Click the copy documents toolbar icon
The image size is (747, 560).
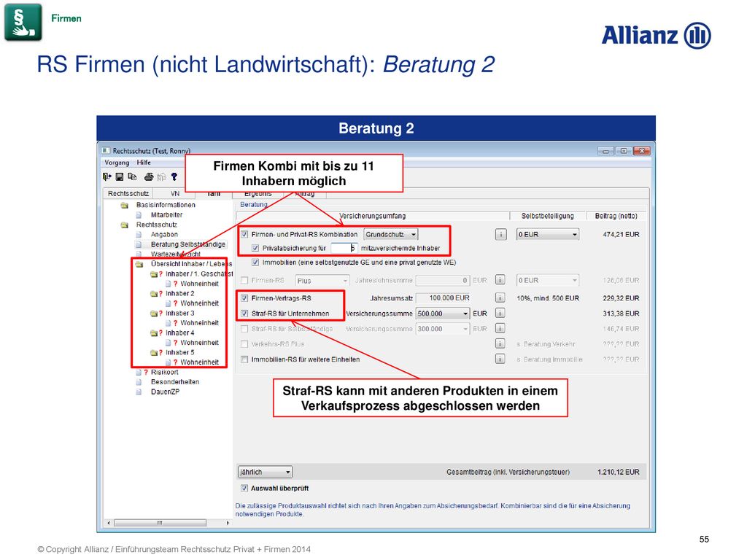pyautogui.click(x=132, y=176)
